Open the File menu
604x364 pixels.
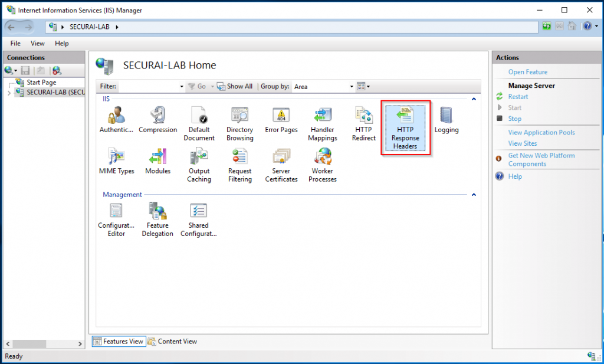[15, 43]
